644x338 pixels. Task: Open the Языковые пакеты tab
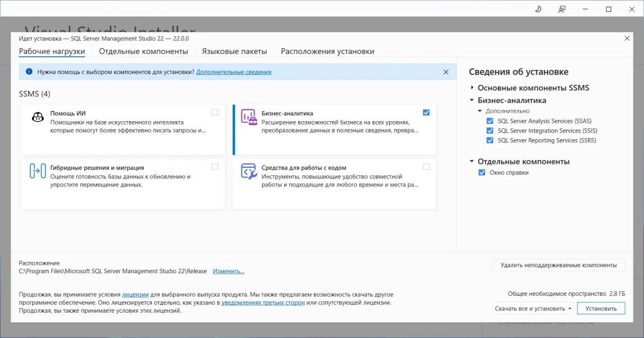(234, 51)
